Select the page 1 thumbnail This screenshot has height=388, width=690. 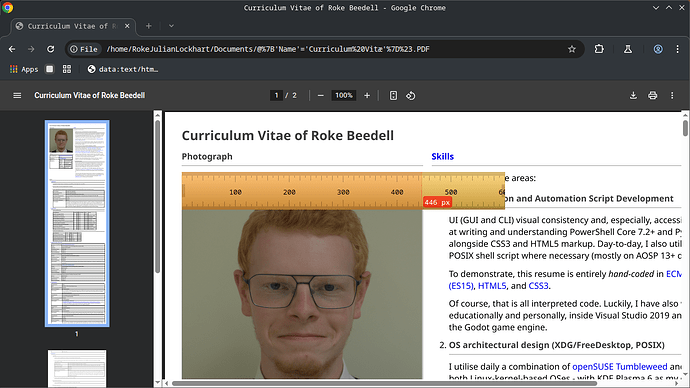[77, 223]
